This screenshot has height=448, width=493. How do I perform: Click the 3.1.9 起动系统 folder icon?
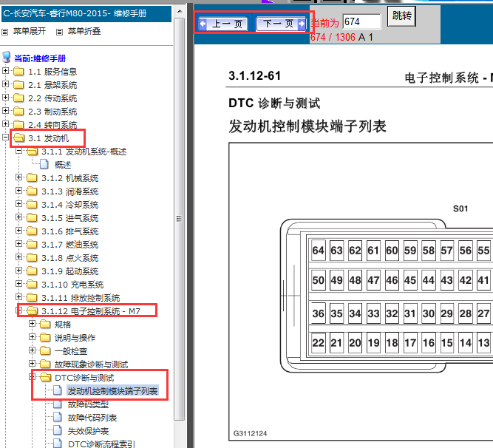point(32,271)
